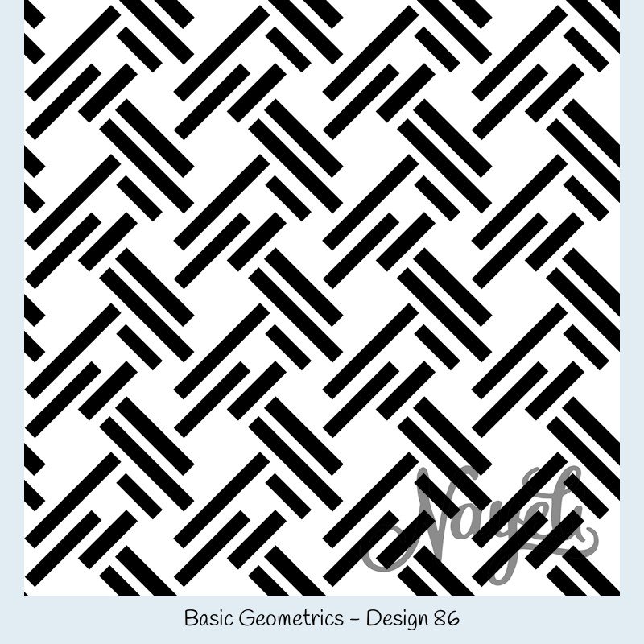Click the capital G of "Geometrics"

pos(246,618)
